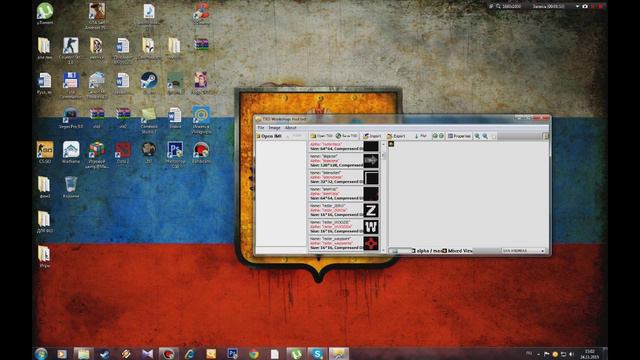Open the Steam desktop shortcut
640x360 pixels.
coord(149,83)
